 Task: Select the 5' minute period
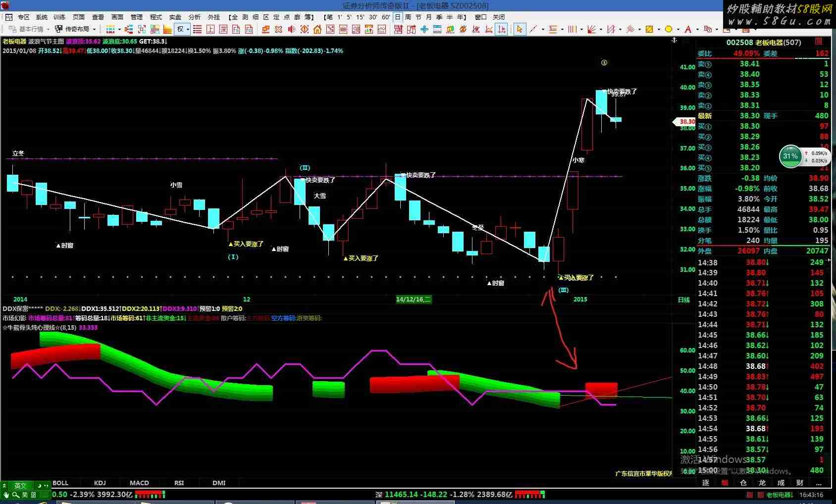(x=349, y=17)
